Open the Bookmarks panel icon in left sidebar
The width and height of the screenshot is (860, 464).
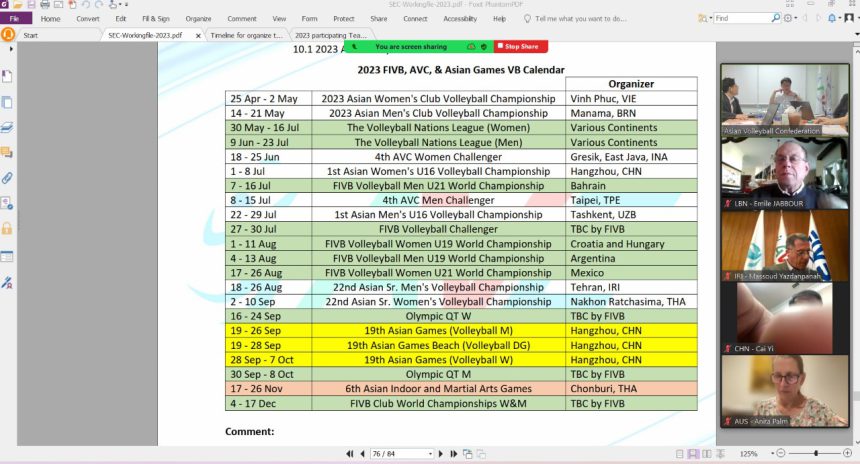click(x=7, y=76)
